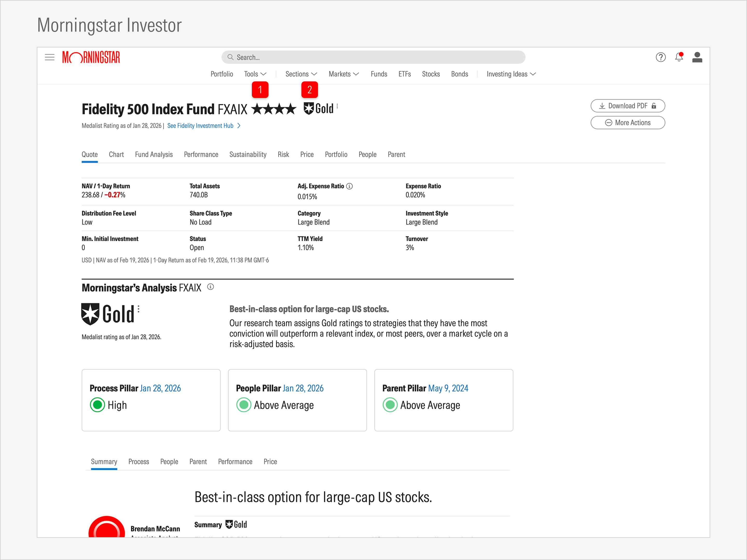Image resolution: width=747 pixels, height=560 pixels.
Task: Open options dots beside large Gold rating
Action: click(139, 309)
